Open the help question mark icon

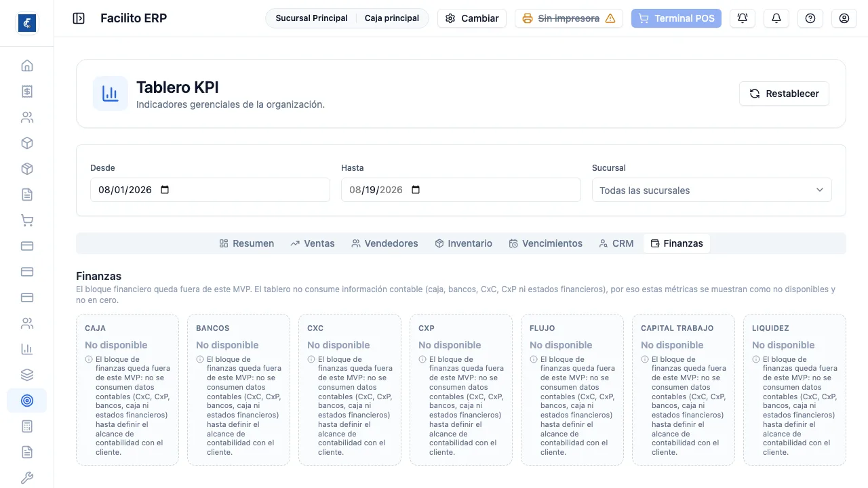coord(810,18)
